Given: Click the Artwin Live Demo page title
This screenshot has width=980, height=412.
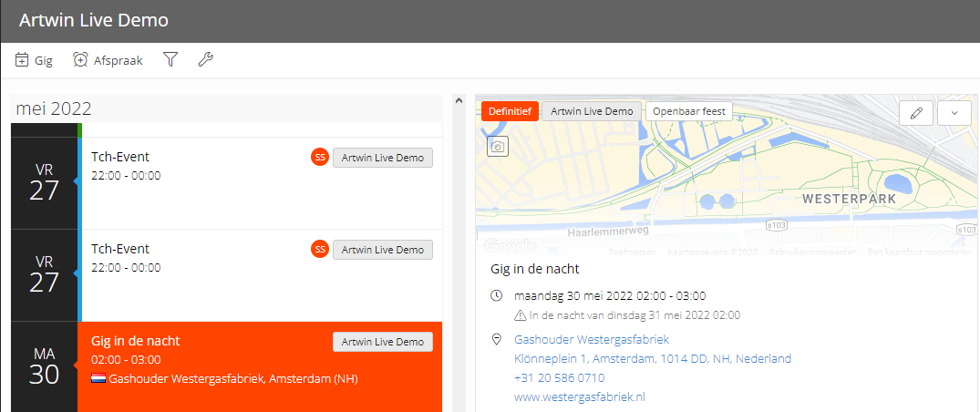Looking at the screenshot, I should [x=94, y=20].
